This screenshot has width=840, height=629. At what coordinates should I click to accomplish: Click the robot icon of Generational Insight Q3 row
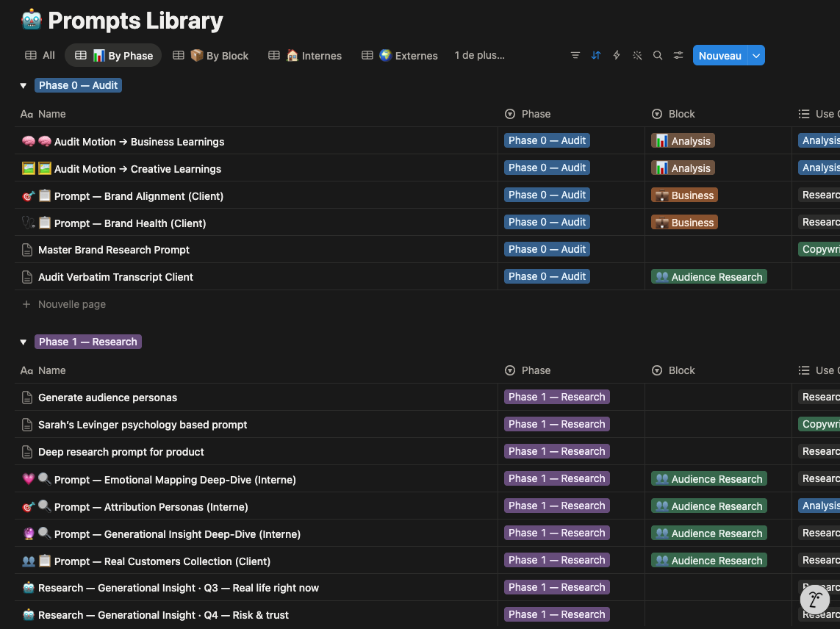(x=29, y=588)
